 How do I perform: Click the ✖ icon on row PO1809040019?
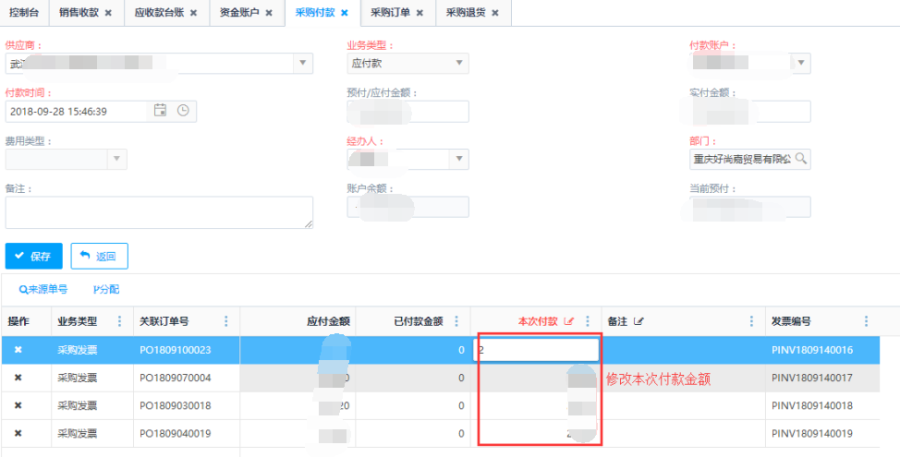pyautogui.click(x=18, y=434)
